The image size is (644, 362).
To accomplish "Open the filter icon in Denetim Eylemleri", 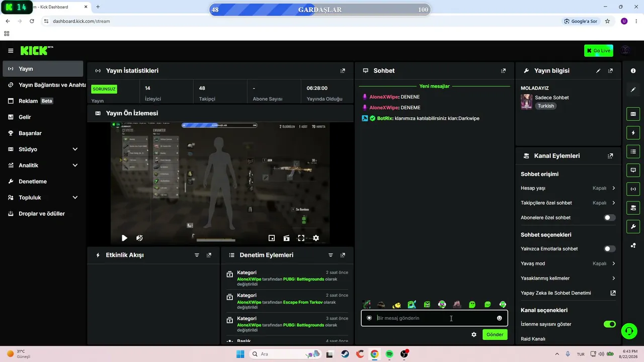I will point(331,255).
